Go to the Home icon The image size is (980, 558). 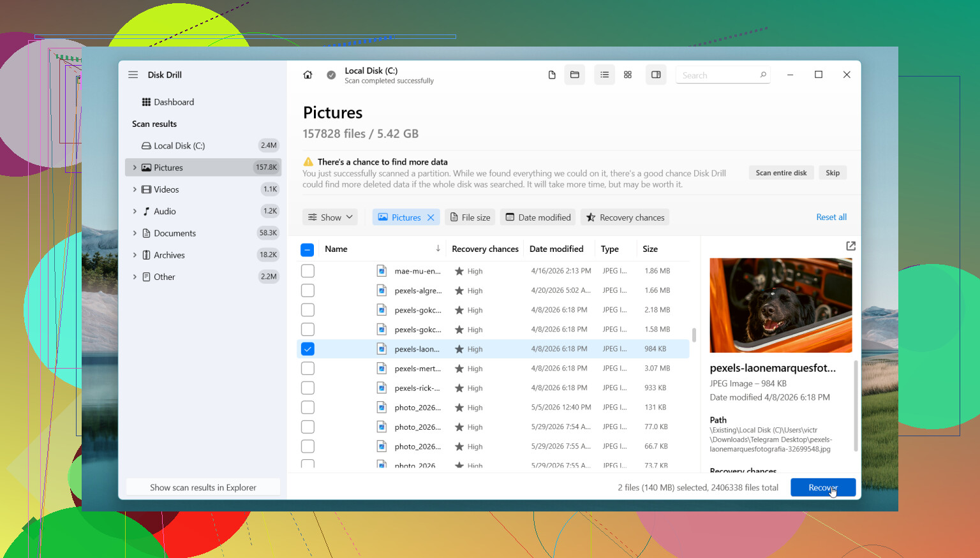click(308, 75)
